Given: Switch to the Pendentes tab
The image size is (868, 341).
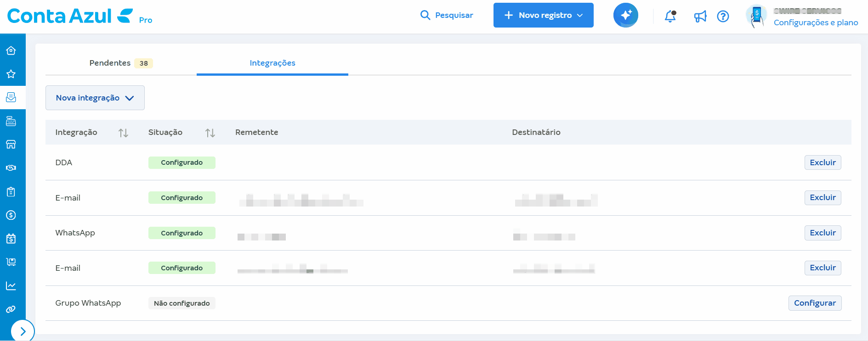Looking at the screenshot, I should coord(121,63).
